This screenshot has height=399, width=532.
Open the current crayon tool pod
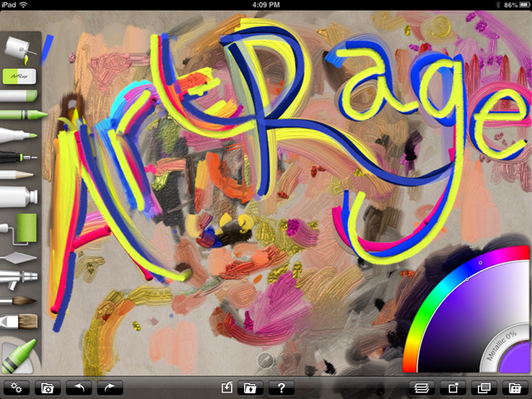pos(18,357)
